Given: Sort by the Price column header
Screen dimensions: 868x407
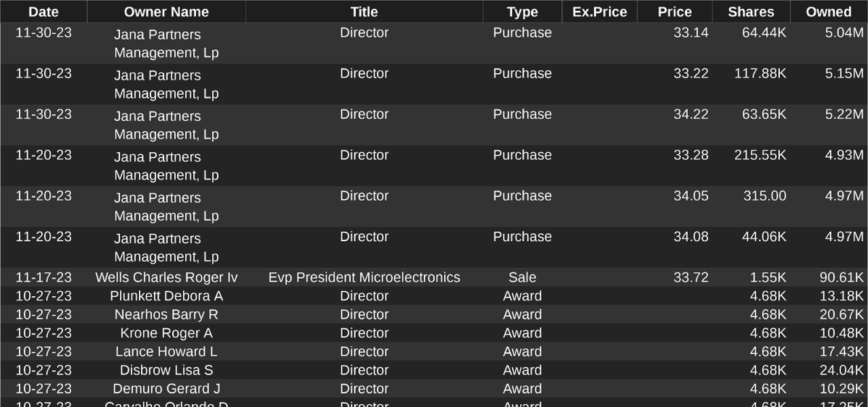Looking at the screenshot, I should [x=674, y=12].
